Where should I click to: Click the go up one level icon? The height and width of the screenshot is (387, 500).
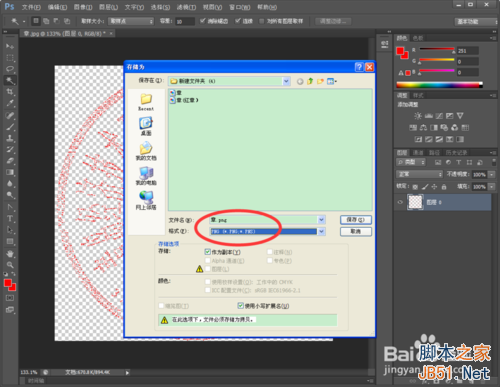coord(310,81)
